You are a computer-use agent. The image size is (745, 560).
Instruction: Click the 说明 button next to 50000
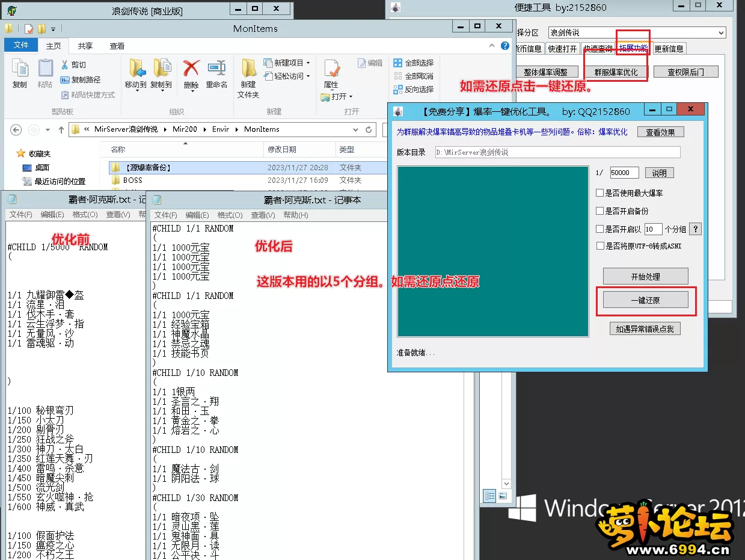659,173
